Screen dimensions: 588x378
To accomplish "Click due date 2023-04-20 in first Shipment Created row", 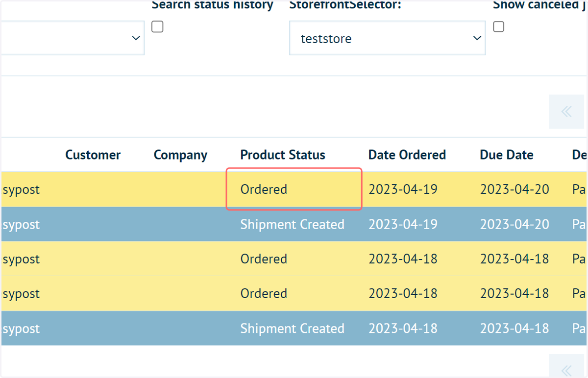I will 514,224.
